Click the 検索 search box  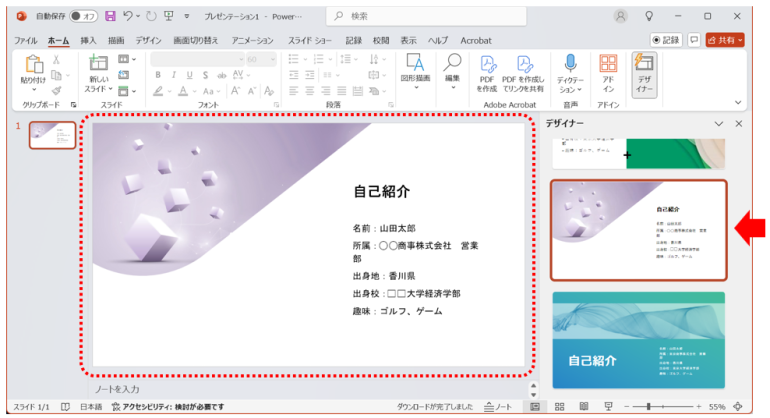pyautogui.click(x=426, y=16)
